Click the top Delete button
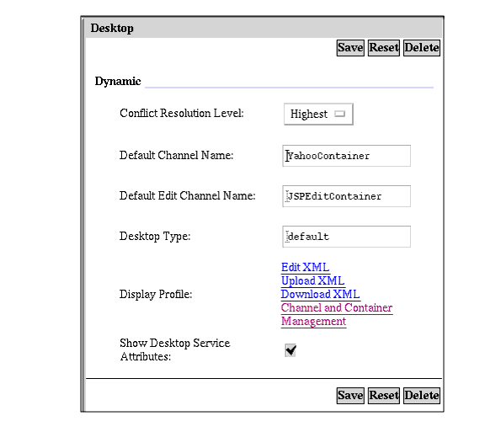 click(x=422, y=48)
